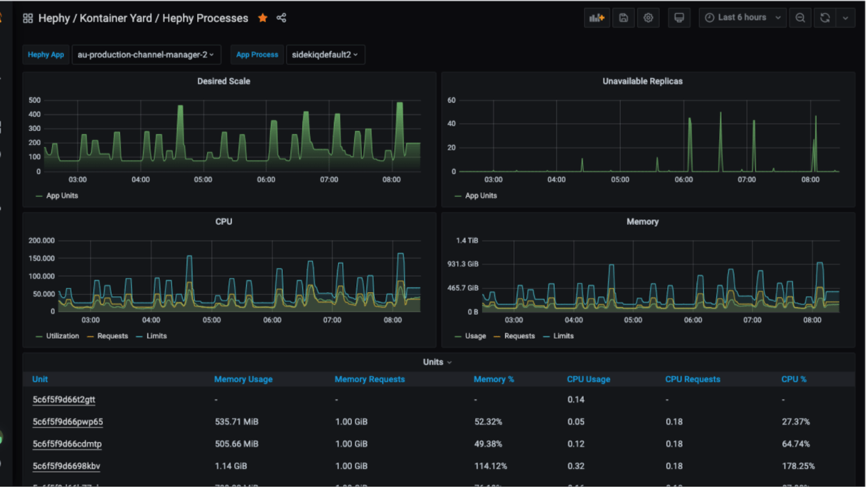This screenshot has width=868, height=487.
Task: Toggle Limits series in CPU legend
Action: tap(156, 336)
